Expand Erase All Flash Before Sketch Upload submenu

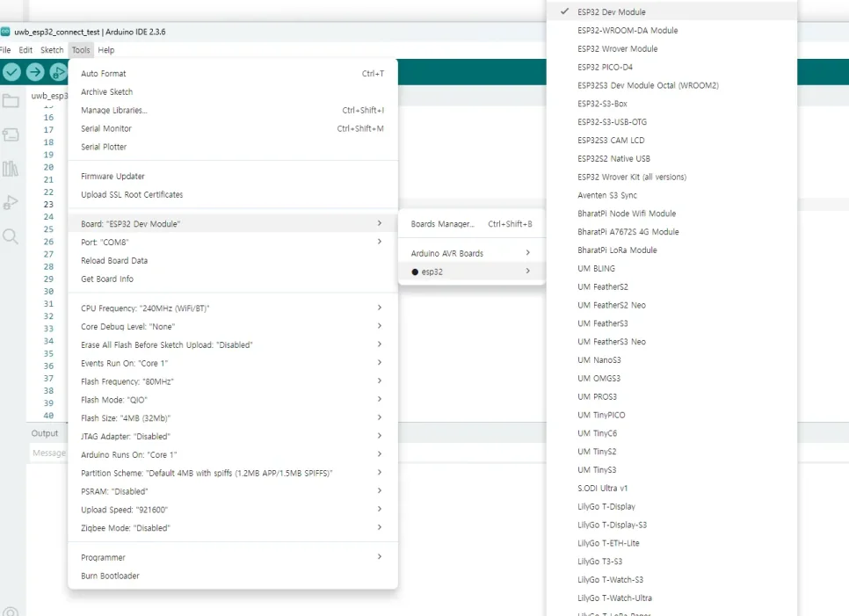point(233,344)
